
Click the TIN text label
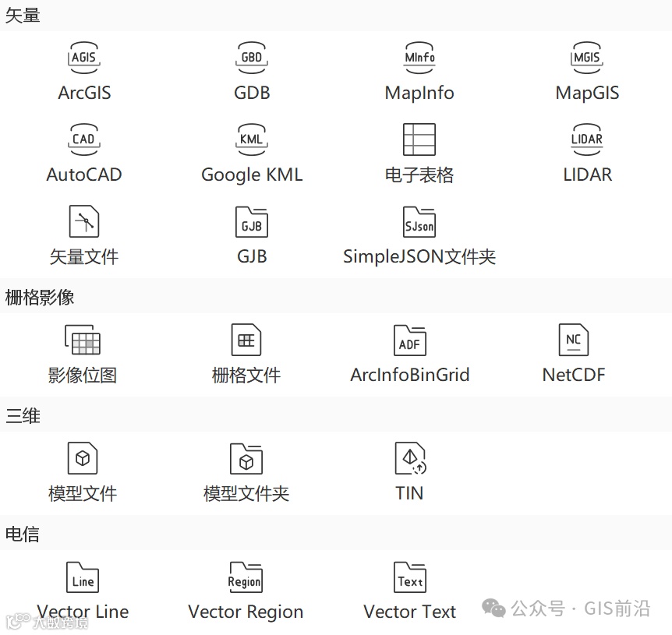410,493
